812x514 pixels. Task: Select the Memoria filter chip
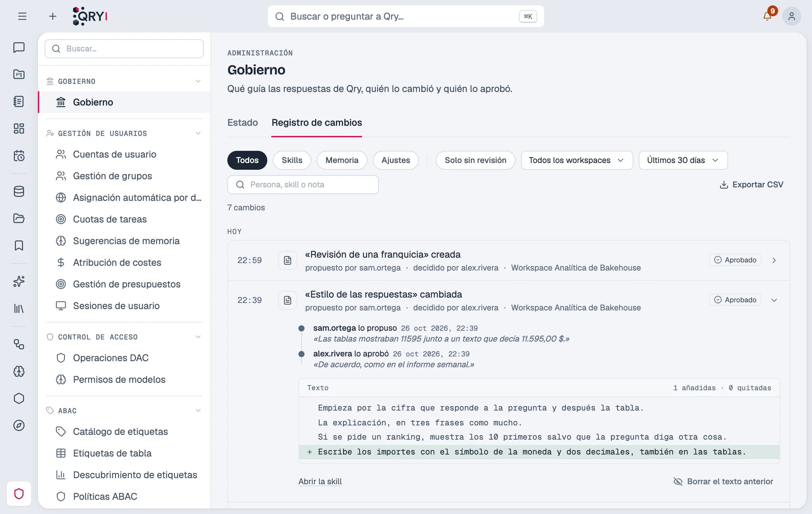tap(342, 160)
